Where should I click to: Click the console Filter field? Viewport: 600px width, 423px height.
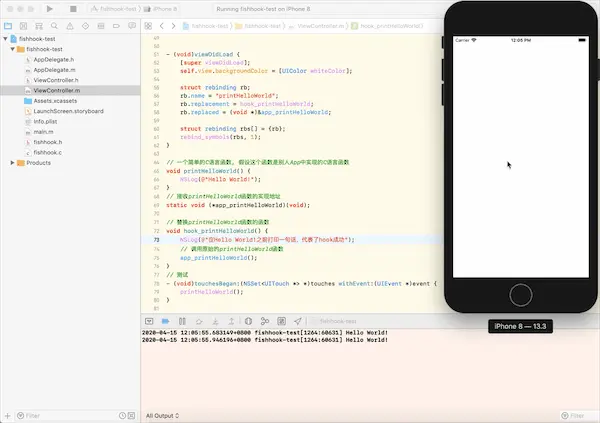(x=578, y=416)
